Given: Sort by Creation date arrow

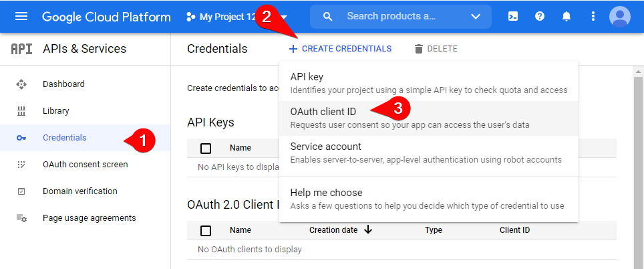Looking at the screenshot, I should pos(368,230).
